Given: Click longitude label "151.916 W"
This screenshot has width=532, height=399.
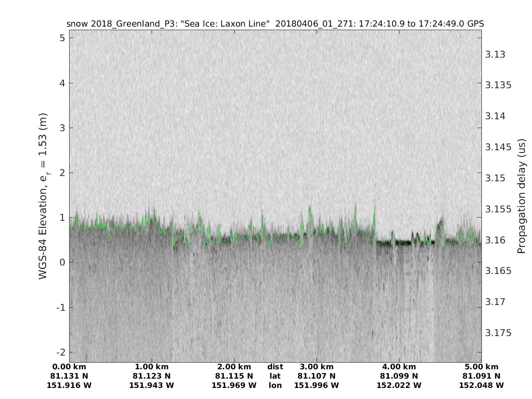Looking at the screenshot, I should coord(69,386).
